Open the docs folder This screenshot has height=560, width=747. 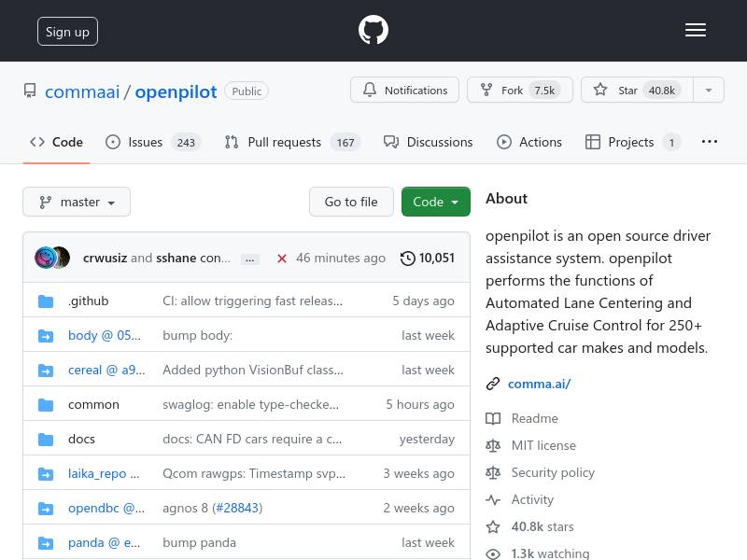pos(81,439)
